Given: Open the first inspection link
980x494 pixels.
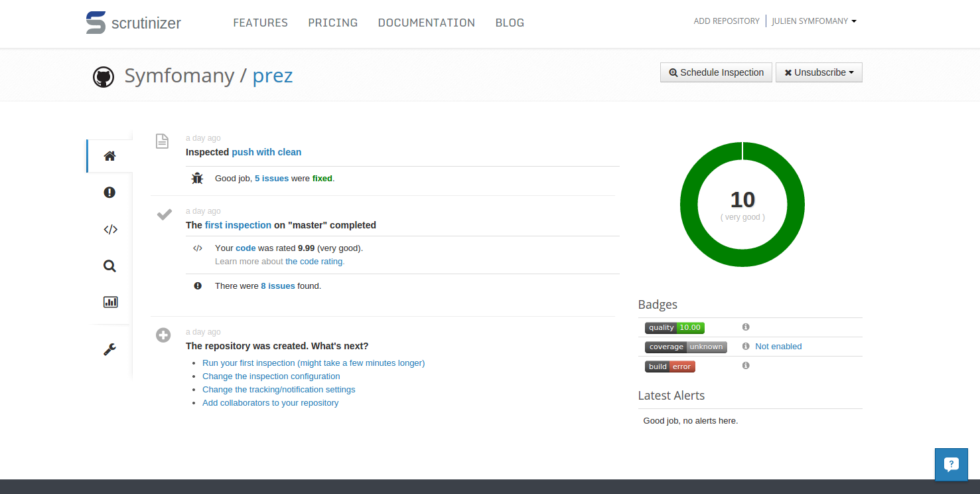Looking at the screenshot, I should coord(238,225).
